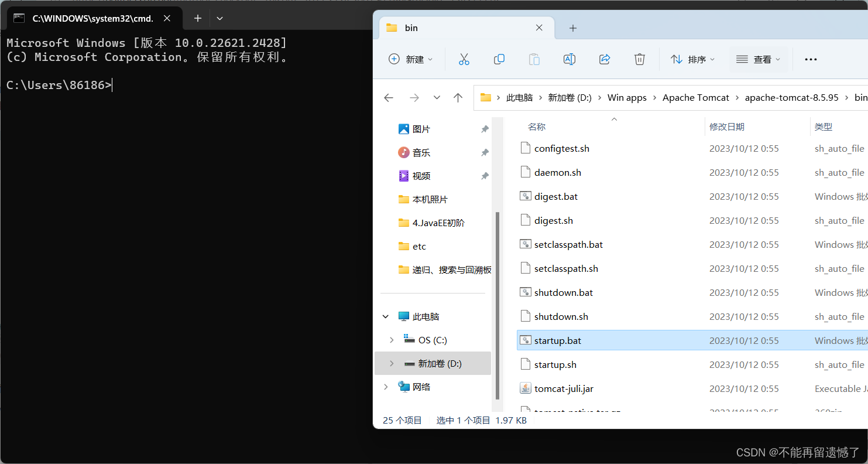
Task: Open the 查看 (View) dropdown
Action: 759,59
